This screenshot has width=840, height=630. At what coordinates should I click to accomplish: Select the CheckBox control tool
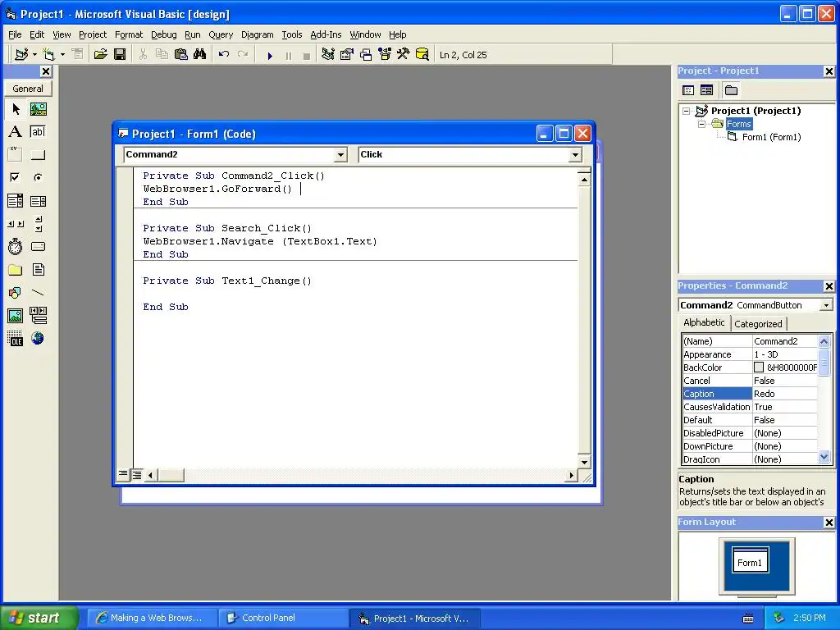pos(16,177)
